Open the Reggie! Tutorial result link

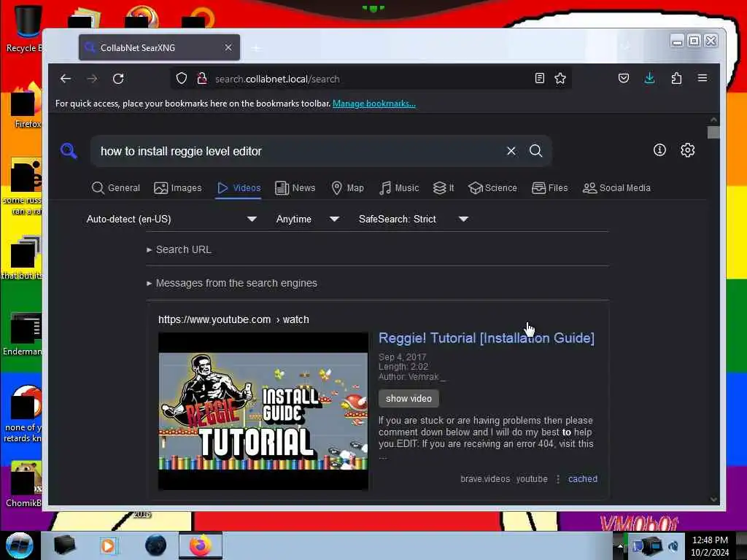pos(487,338)
